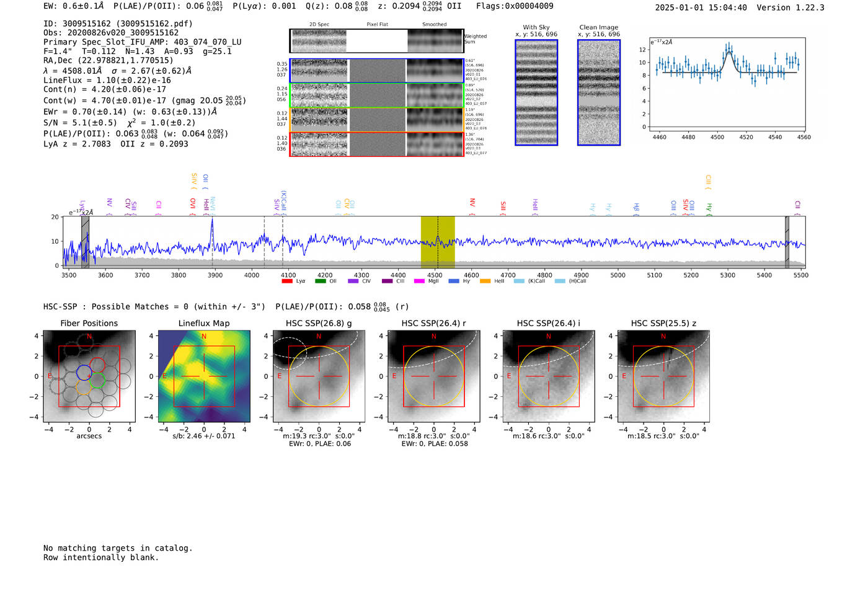Select the orange-bordered fiber 2D spectrum row
This screenshot has height=591, width=868.
point(376,120)
